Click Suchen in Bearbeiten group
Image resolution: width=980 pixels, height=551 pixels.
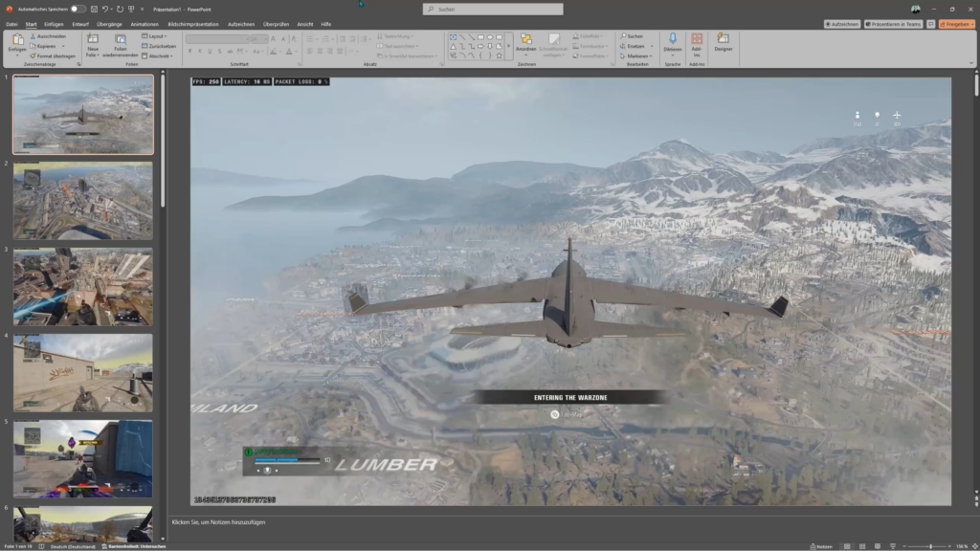[632, 36]
